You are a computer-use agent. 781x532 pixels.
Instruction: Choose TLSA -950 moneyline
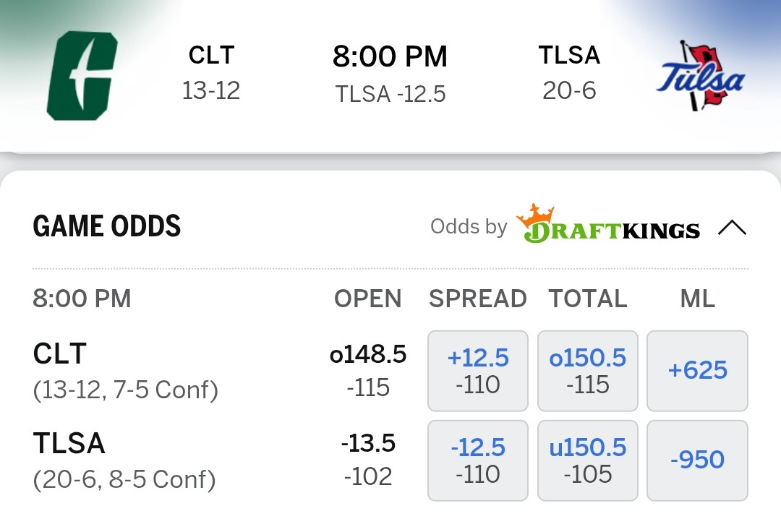click(x=697, y=460)
